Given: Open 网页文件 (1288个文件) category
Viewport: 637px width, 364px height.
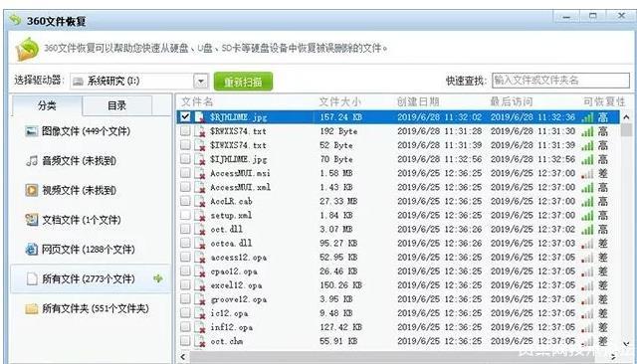Looking at the screenshot, I should click(81, 250).
